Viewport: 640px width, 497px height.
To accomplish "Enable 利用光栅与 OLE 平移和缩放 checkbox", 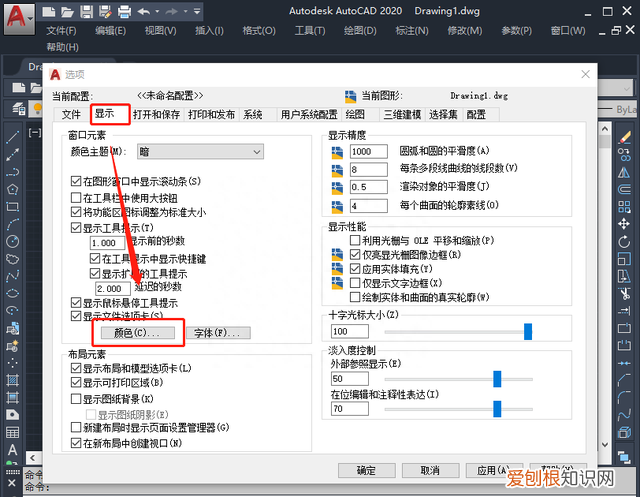I will [x=355, y=240].
